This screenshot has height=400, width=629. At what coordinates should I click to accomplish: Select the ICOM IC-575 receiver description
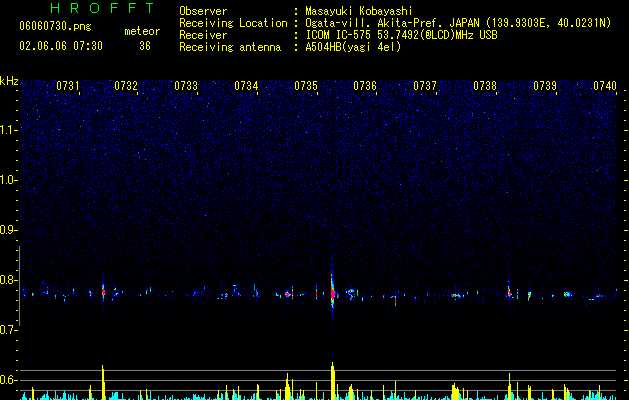[x=401, y=35]
